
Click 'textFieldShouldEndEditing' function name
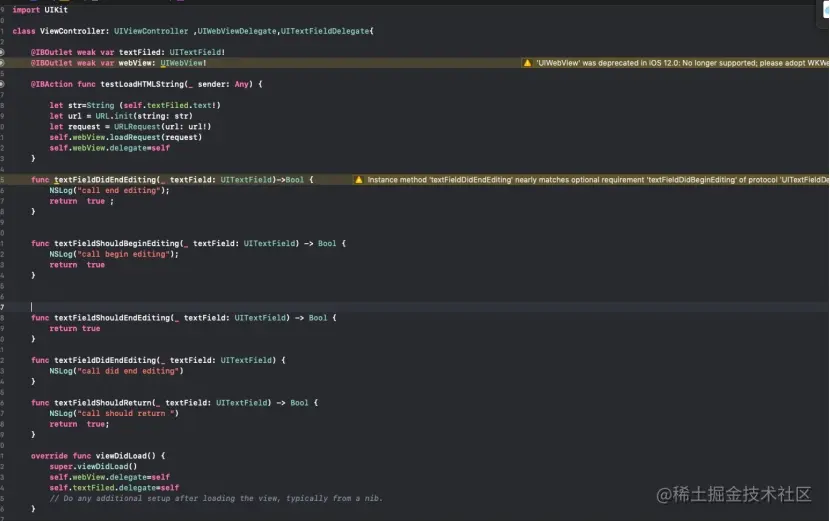(x=112, y=318)
